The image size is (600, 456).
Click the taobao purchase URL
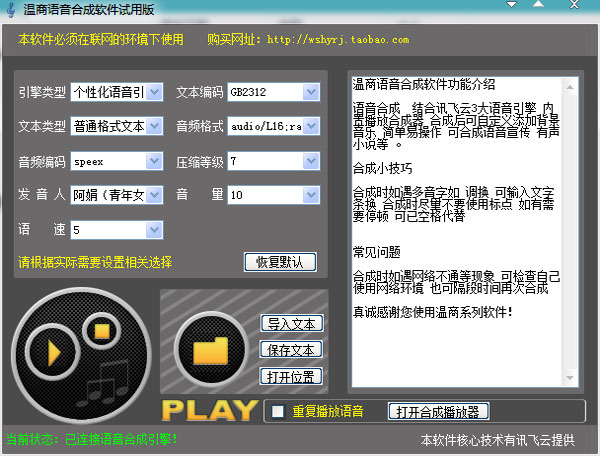(338, 39)
